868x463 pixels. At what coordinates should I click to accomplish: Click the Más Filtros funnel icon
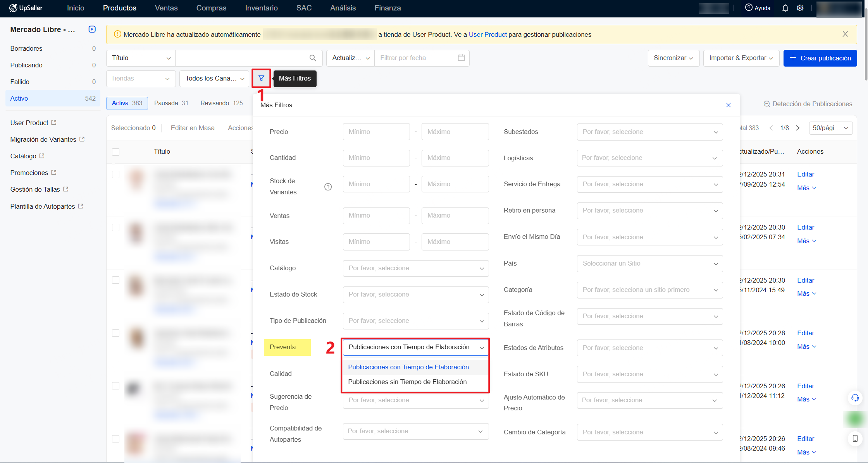coord(261,78)
